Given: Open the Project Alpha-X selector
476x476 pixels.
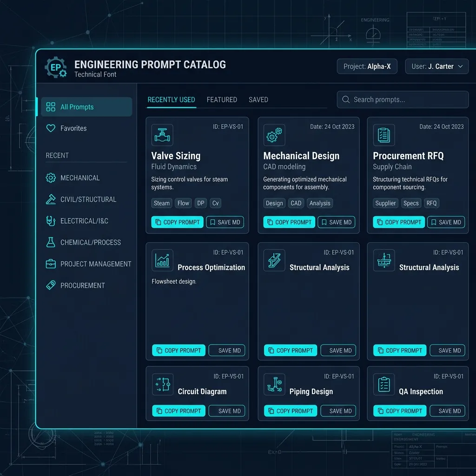Looking at the screenshot, I should (x=367, y=66).
